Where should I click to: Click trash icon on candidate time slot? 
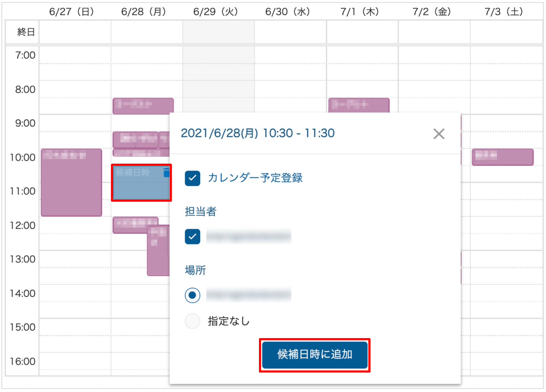[166, 172]
